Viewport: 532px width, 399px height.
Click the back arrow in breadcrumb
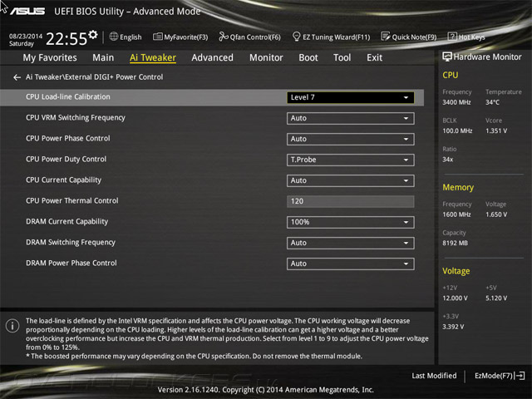pos(17,77)
